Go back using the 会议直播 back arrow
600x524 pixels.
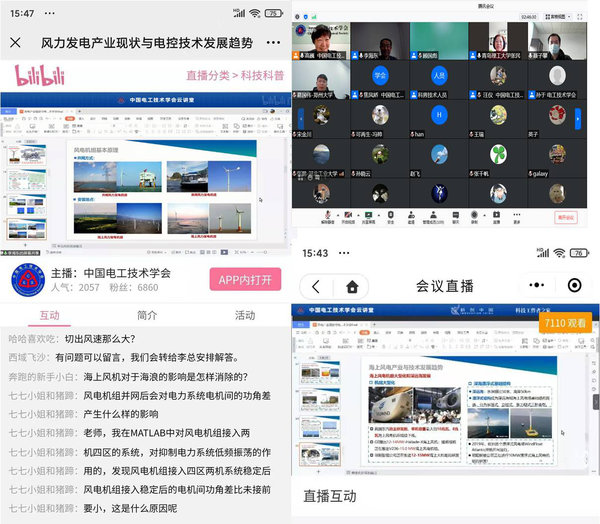[315, 286]
